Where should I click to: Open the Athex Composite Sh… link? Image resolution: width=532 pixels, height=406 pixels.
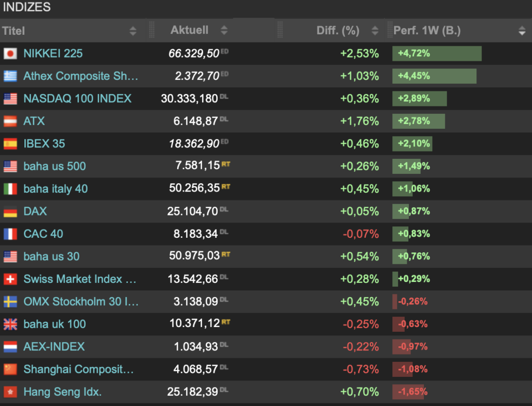click(x=81, y=76)
